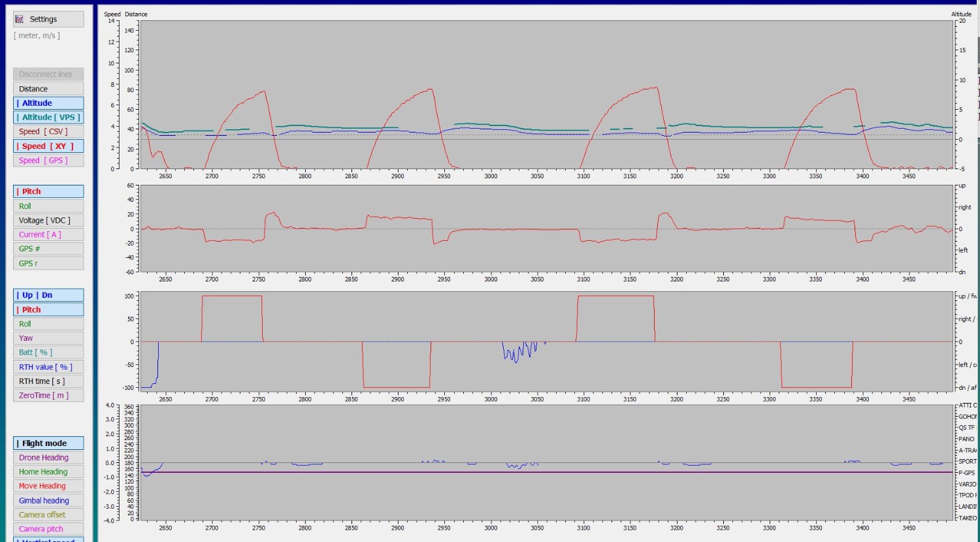Enable the Voltage [ VDC ] graph
The image size is (980, 542).
(x=48, y=221)
